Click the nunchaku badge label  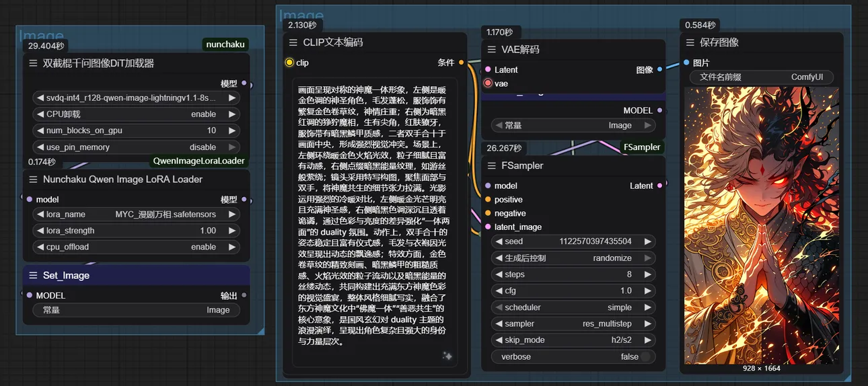coord(225,44)
